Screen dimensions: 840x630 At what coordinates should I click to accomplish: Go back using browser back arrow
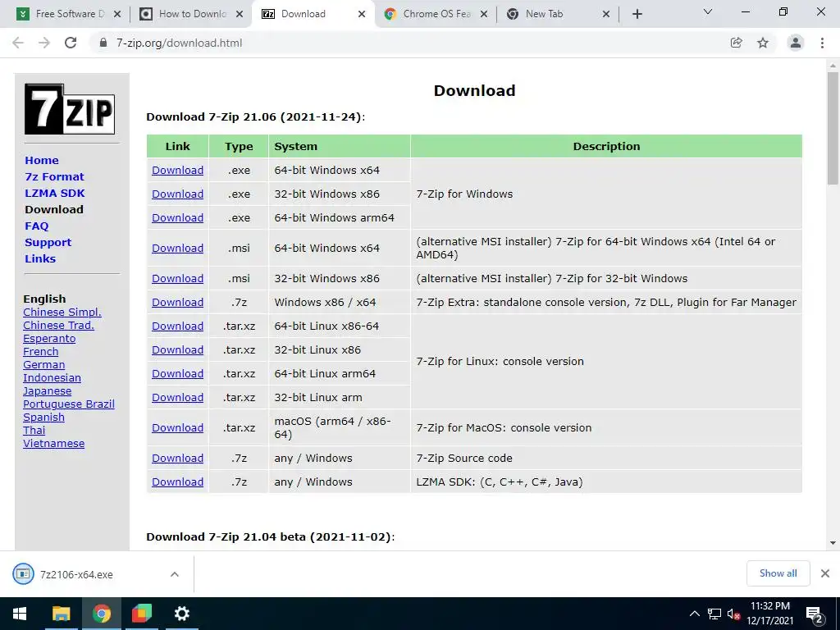click(x=18, y=43)
